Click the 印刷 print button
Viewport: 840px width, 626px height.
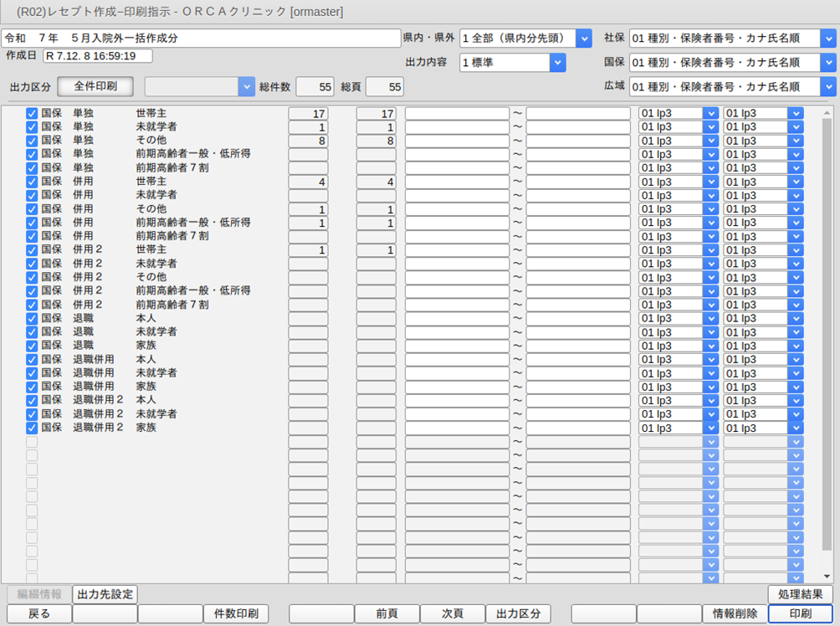point(800,613)
